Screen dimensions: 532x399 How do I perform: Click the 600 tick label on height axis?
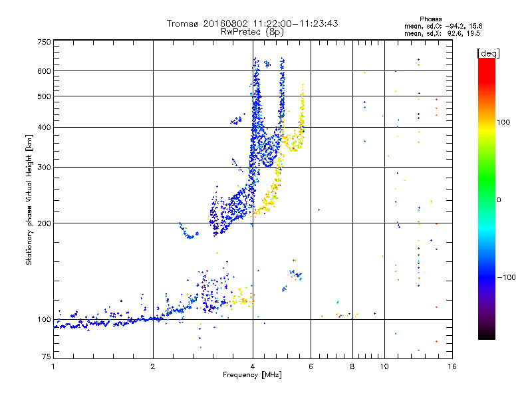[44, 71]
